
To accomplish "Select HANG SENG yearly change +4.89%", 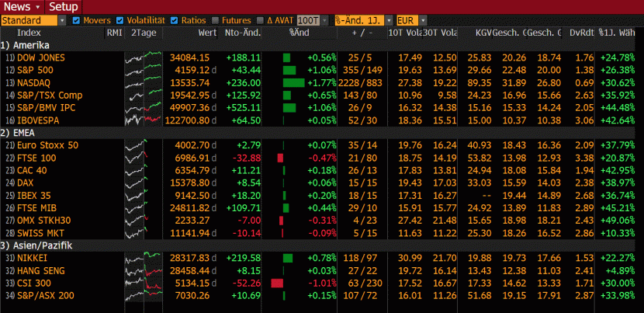I will point(620,271).
